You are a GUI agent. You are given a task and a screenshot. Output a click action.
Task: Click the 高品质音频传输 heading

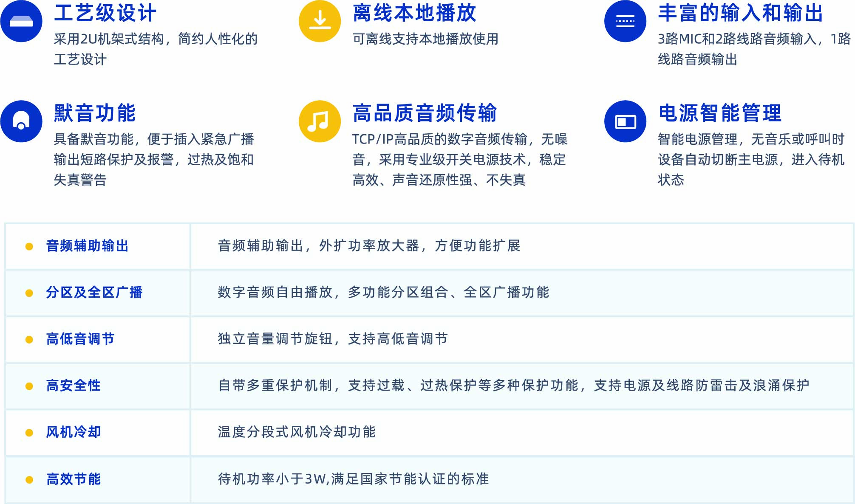425,113
